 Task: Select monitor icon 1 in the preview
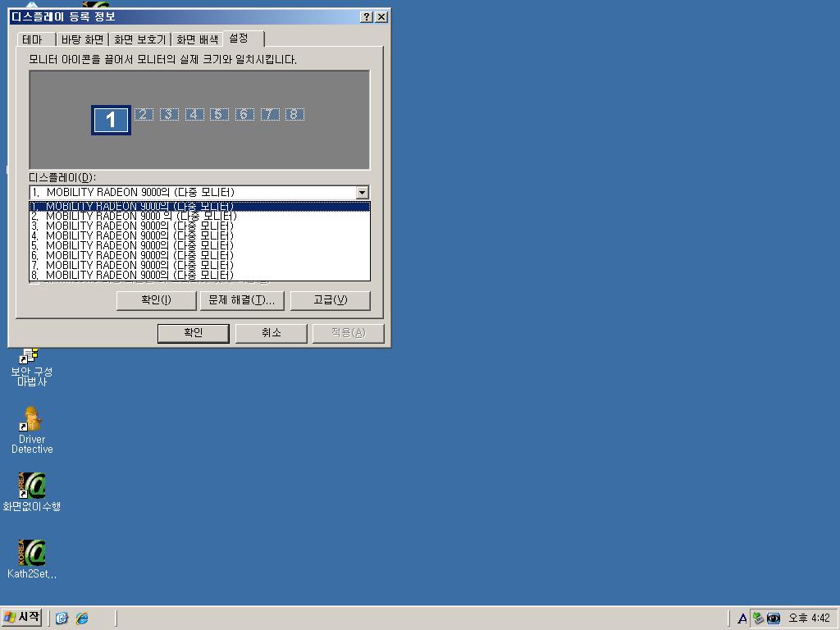click(111, 120)
